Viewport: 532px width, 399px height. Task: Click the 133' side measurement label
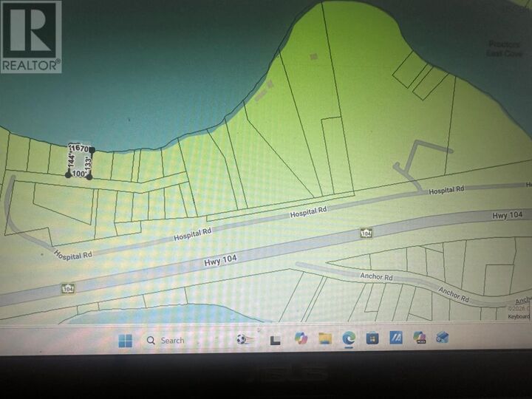click(89, 163)
